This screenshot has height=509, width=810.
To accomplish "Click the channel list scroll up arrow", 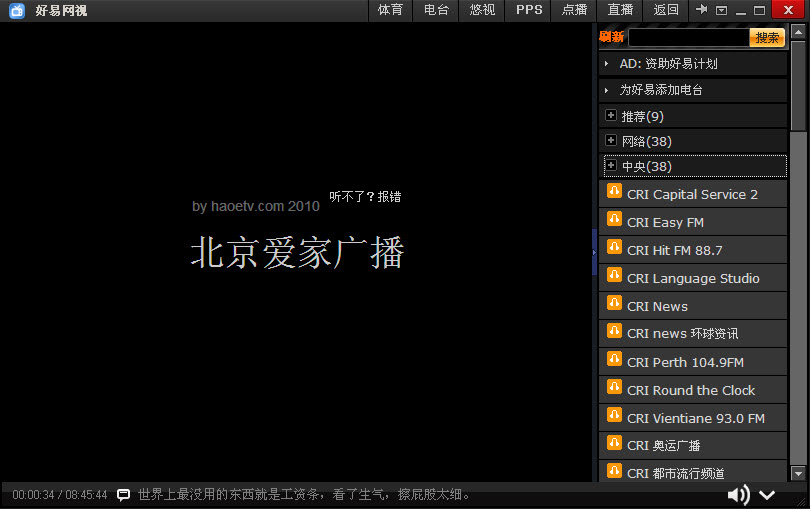I will coord(798,32).
